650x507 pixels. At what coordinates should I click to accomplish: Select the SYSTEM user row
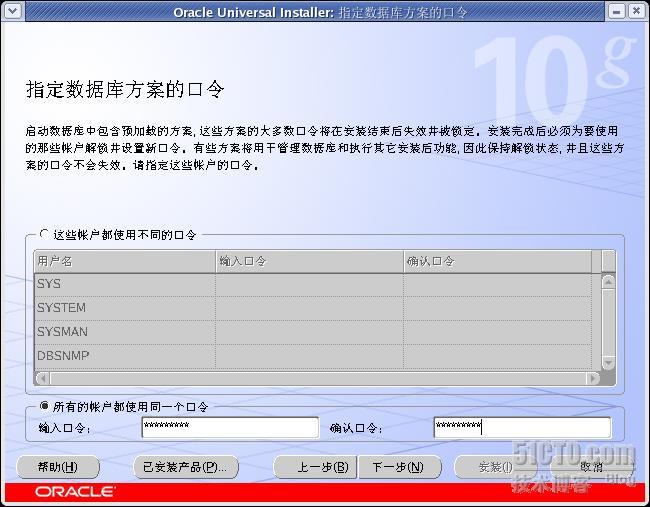tap(313, 308)
